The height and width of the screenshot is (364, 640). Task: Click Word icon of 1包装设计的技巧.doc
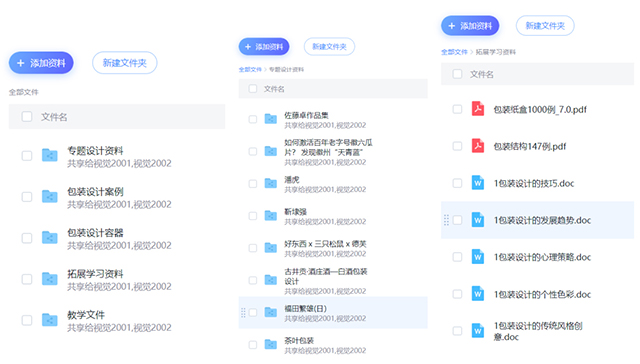click(x=478, y=183)
